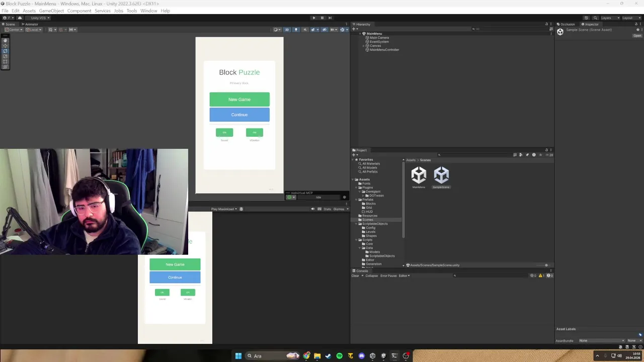Viewport: 644px width, 362px height.
Task: Open the global Search magnifier icon
Action: pyautogui.click(x=595, y=18)
